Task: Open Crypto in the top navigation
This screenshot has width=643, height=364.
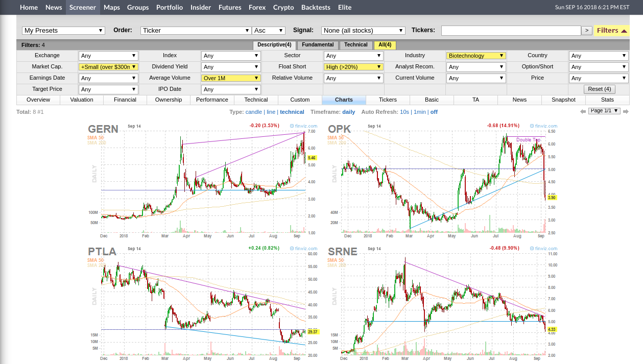Action: pos(283,7)
